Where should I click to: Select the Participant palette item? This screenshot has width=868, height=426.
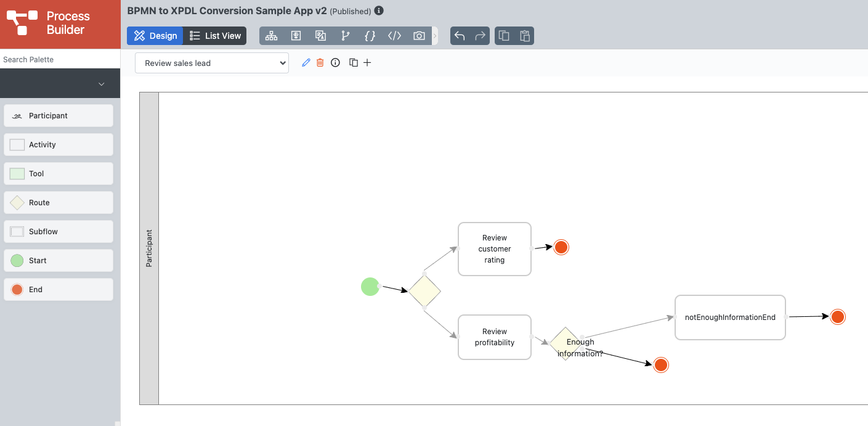[59, 116]
